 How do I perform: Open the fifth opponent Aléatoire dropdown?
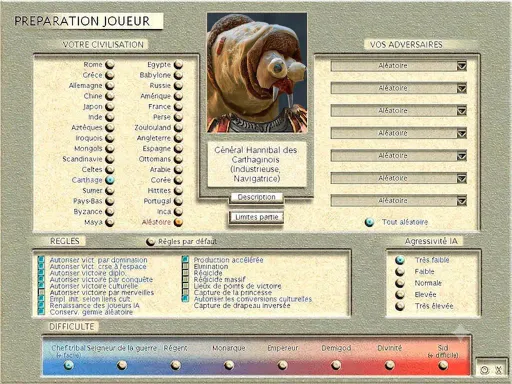(399, 156)
